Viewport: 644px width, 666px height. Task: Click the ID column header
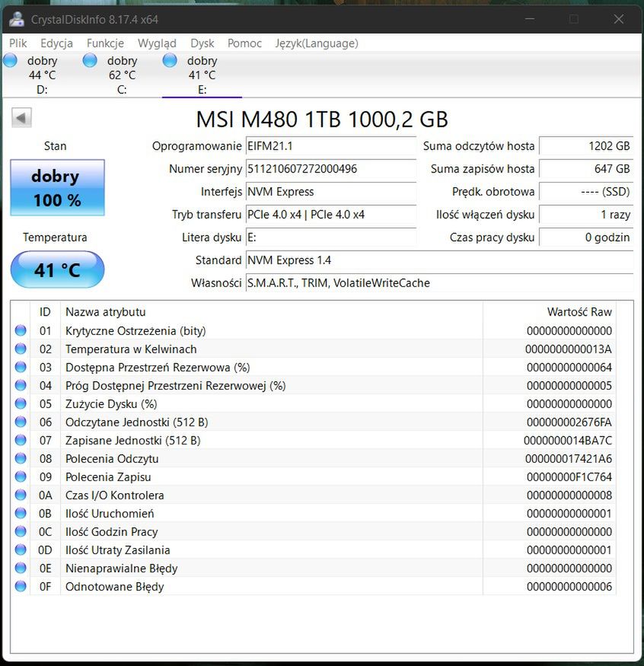45,312
